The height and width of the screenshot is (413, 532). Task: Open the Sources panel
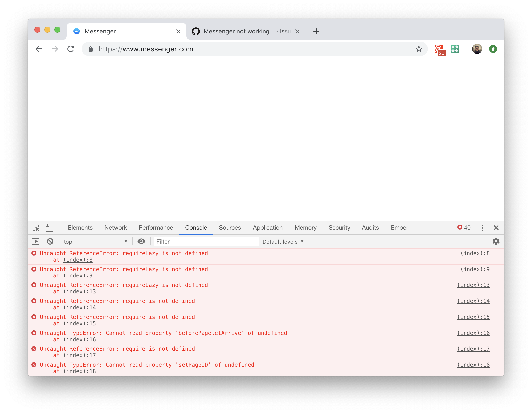230,228
